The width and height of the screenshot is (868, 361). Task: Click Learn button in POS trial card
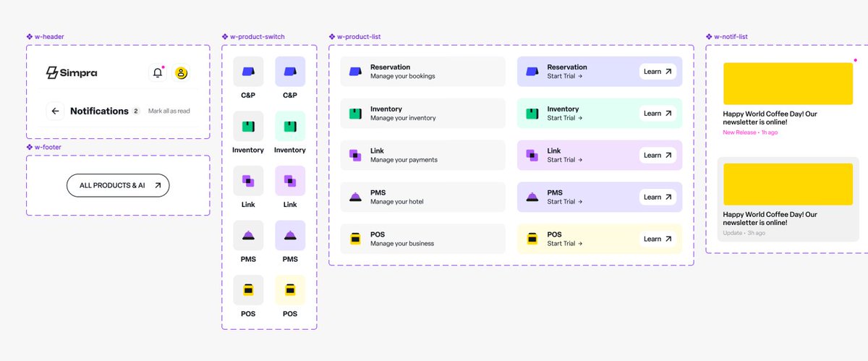658,239
